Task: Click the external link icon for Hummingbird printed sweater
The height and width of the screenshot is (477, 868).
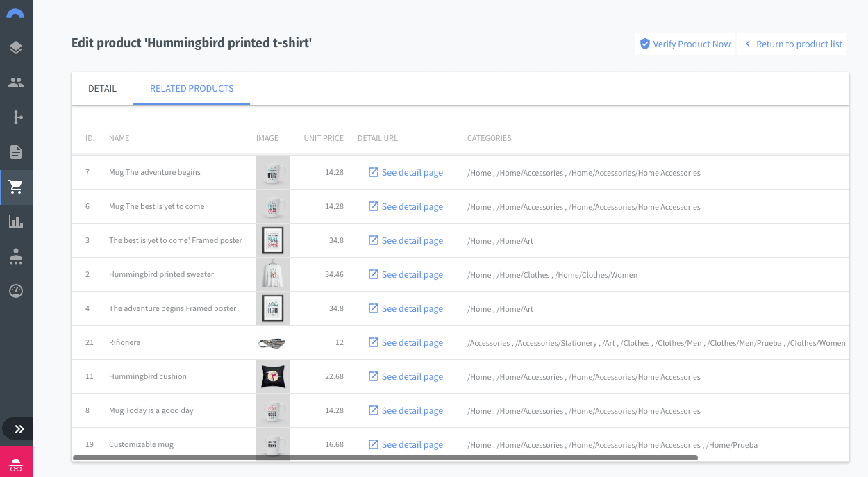Action: tap(373, 274)
